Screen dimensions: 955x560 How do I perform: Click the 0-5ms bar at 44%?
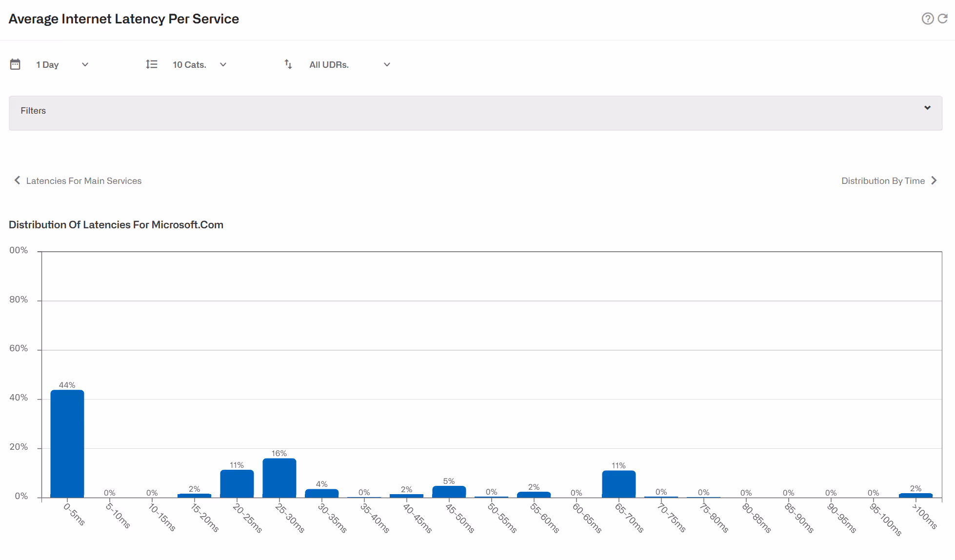click(x=67, y=443)
